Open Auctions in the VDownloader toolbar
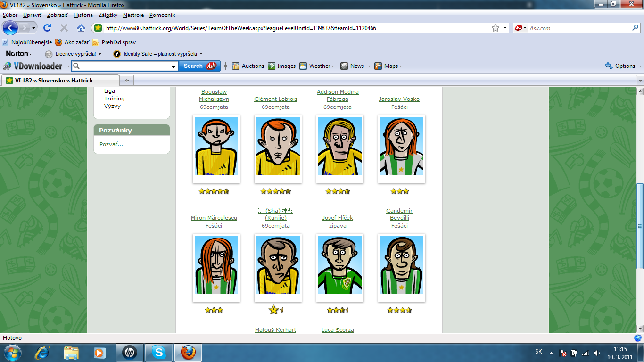Viewport: 644px width, 362px height. pyautogui.click(x=248, y=66)
